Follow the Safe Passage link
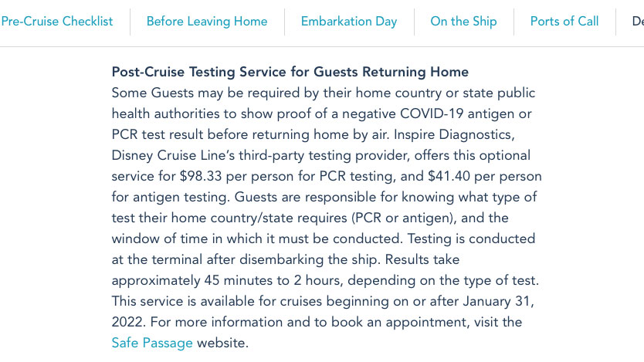This screenshot has width=644, height=362. pos(152,343)
